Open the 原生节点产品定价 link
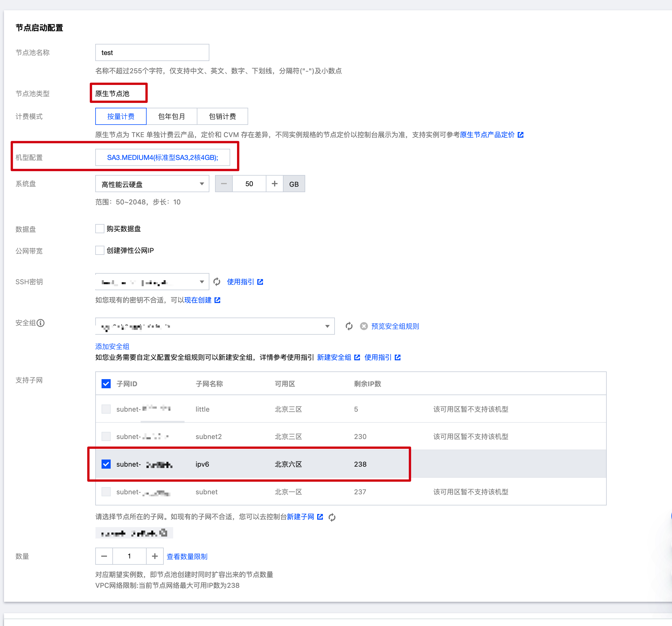This screenshot has height=626, width=672. point(487,135)
